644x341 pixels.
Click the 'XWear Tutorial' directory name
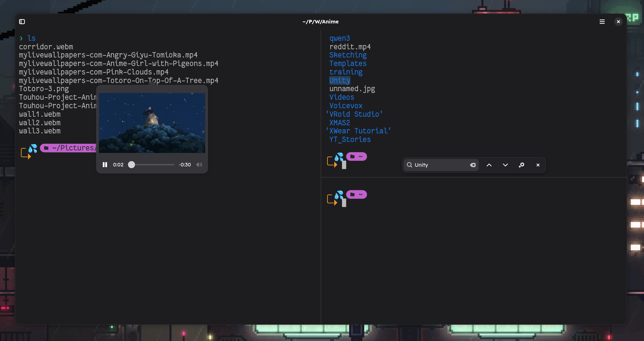(x=358, y=131)
